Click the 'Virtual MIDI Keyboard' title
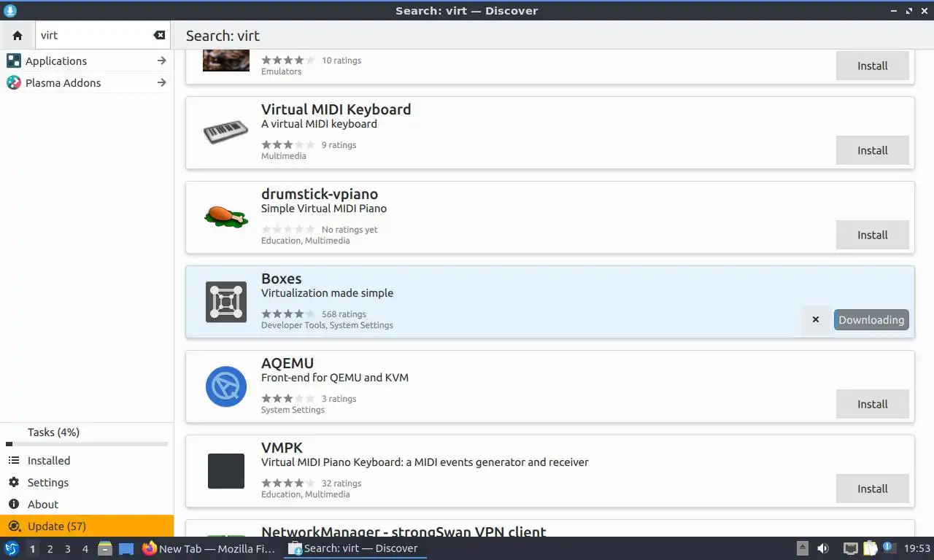The image size is (934, 560). coord(336,109)
